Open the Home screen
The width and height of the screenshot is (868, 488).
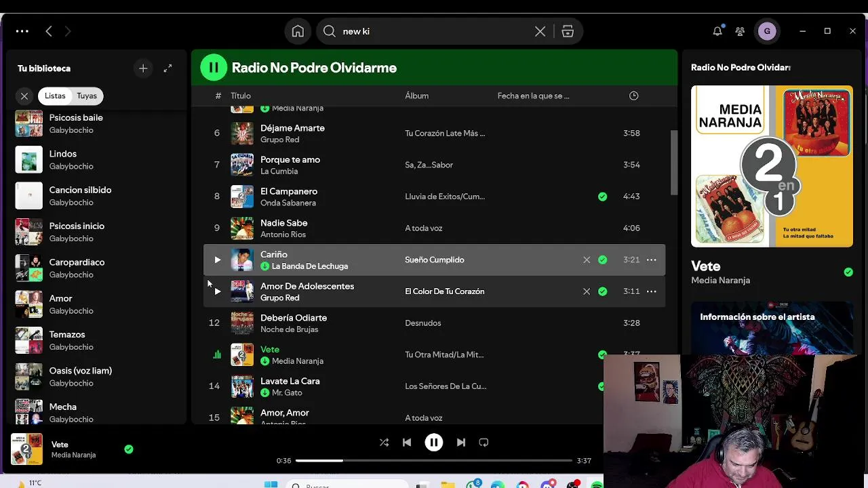tap(298, 31)
